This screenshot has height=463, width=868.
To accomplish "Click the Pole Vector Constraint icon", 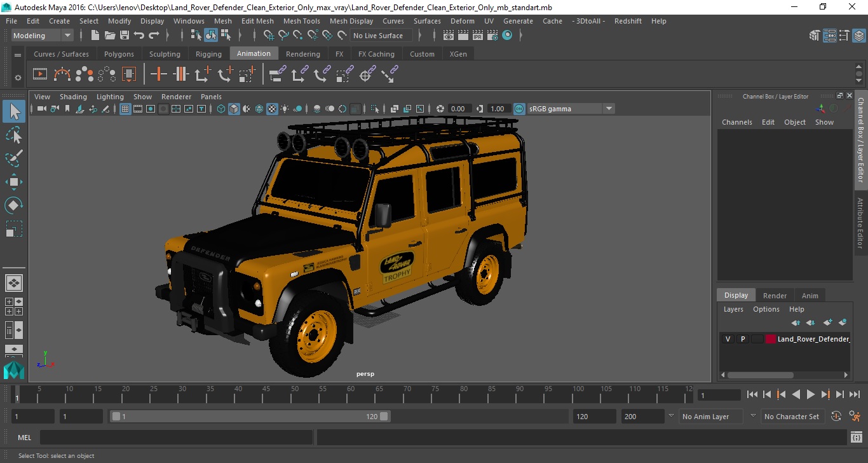I will coord(389,75).
